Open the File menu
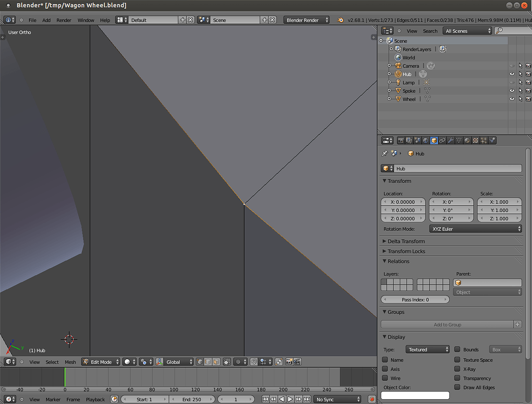 (32, 20)
